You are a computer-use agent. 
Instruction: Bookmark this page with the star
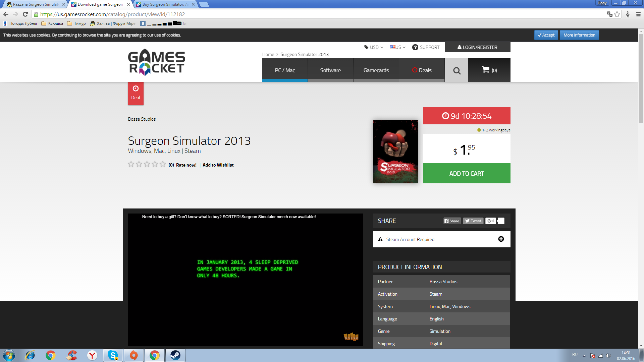(617, 14)
